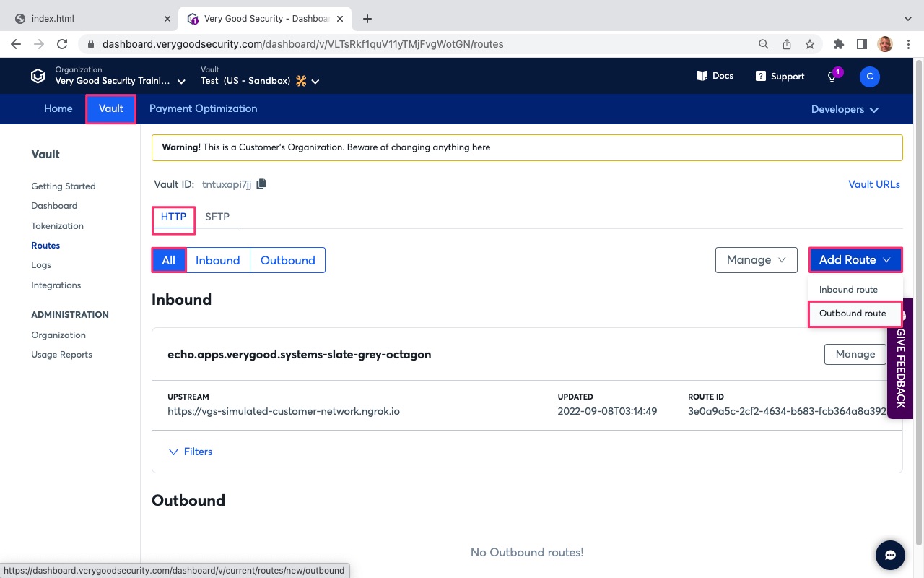The height and width of the screenshot is (578, 924).
Task: Click the updated timestamp 2022-09-08T03:14:49
Action: pyautogui.click(x=607, y=411)
